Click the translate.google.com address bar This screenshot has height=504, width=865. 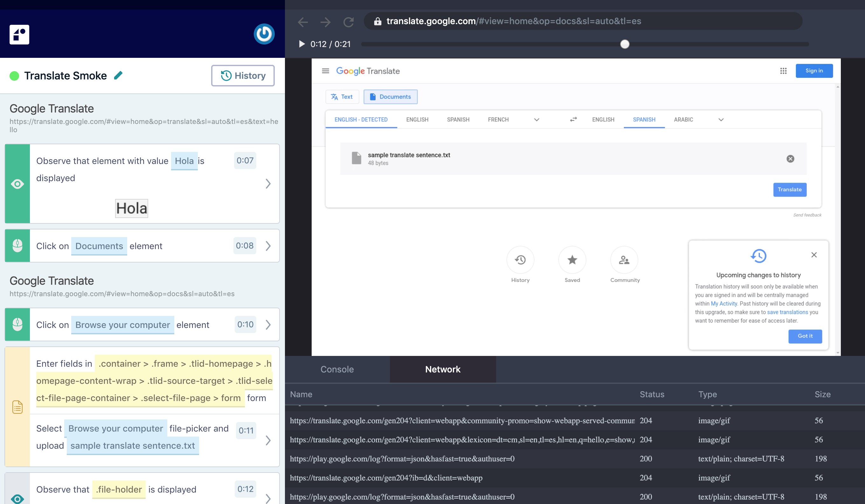pos(583,21)
